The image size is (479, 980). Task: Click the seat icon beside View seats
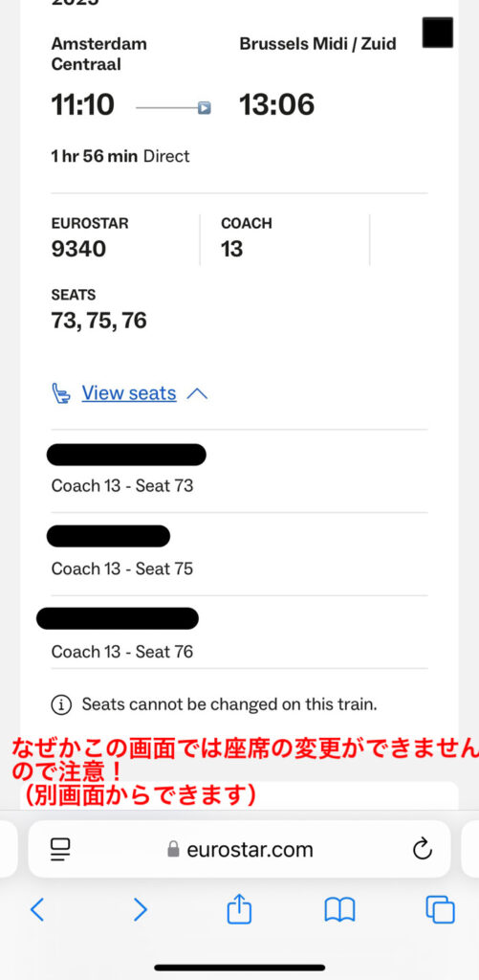click(x=61, y=393)
